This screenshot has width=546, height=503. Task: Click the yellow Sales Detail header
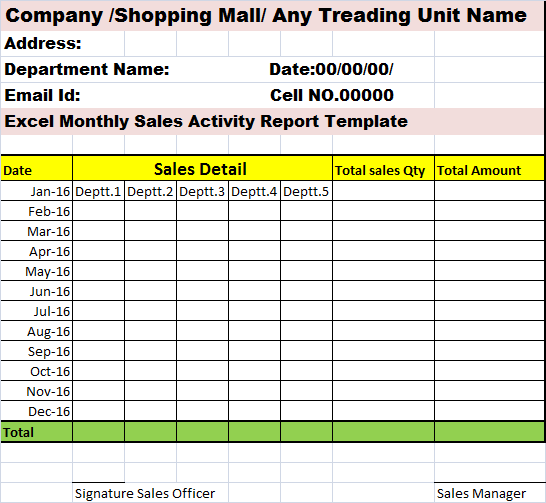(202, 168)
